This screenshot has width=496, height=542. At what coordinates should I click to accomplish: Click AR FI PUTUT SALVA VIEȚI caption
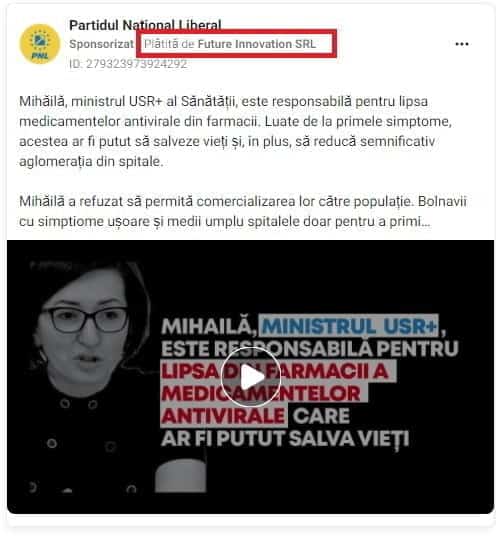coord(285,439)
